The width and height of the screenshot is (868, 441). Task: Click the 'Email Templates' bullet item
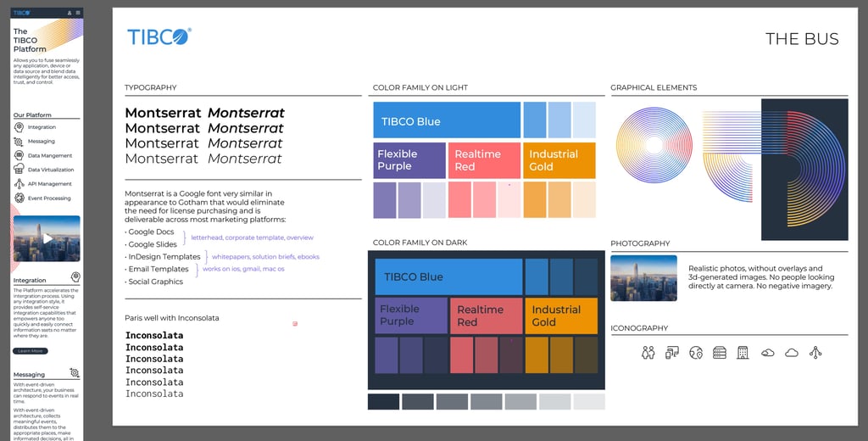point(157,269)
